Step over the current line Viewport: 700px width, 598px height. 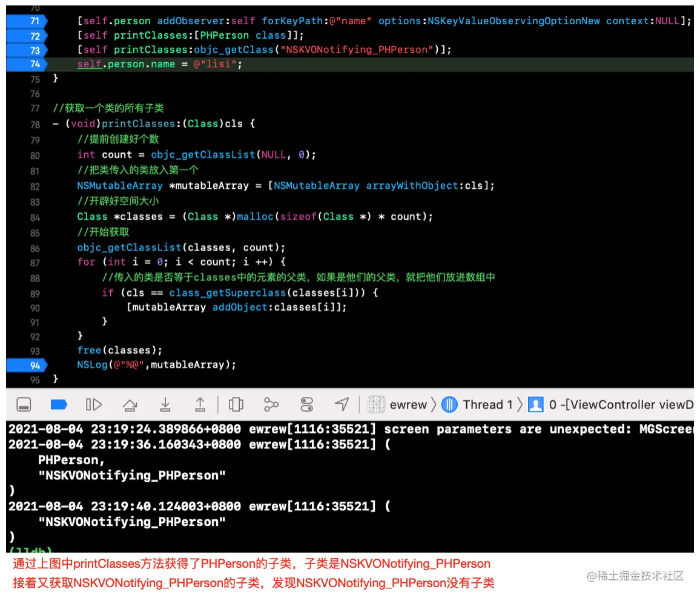tap(130, 405)
